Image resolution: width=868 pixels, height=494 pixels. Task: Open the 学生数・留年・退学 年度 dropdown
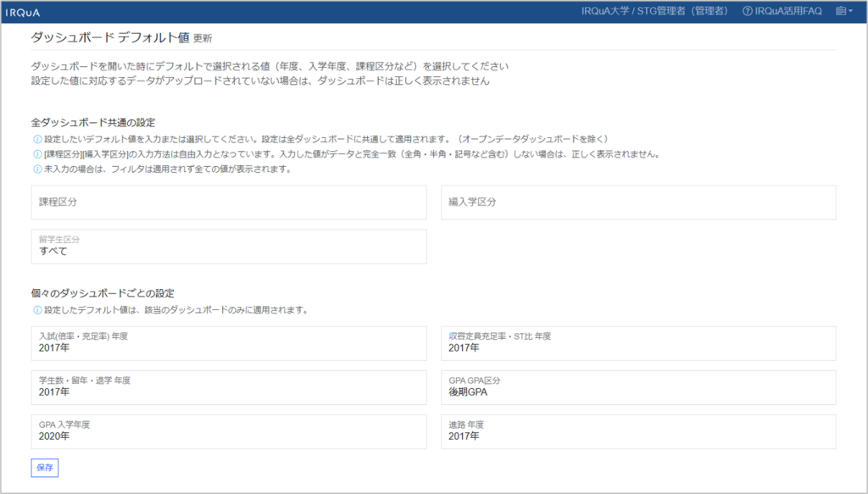(x=228, y=387)
